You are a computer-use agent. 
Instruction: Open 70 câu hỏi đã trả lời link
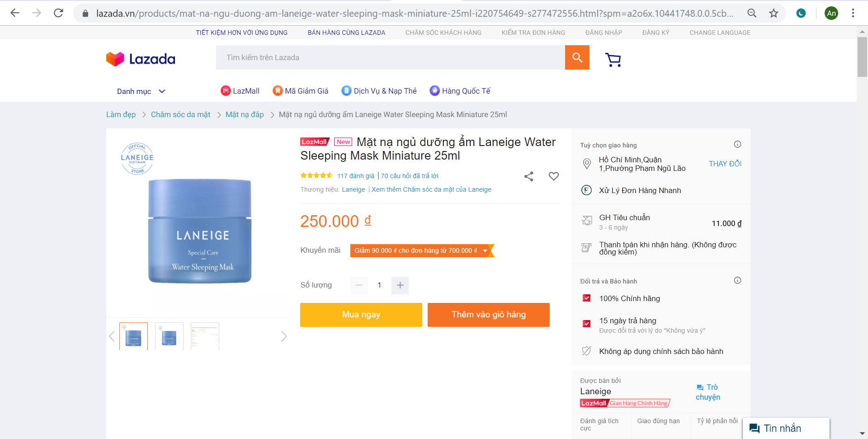[410, 176]
